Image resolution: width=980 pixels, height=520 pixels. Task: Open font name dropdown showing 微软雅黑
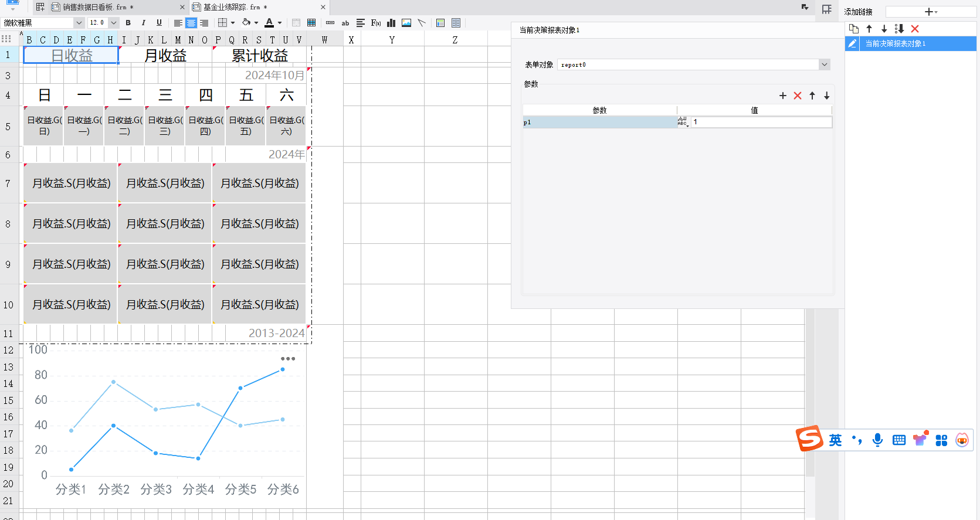pyautogui.click(x=79, y=23)
